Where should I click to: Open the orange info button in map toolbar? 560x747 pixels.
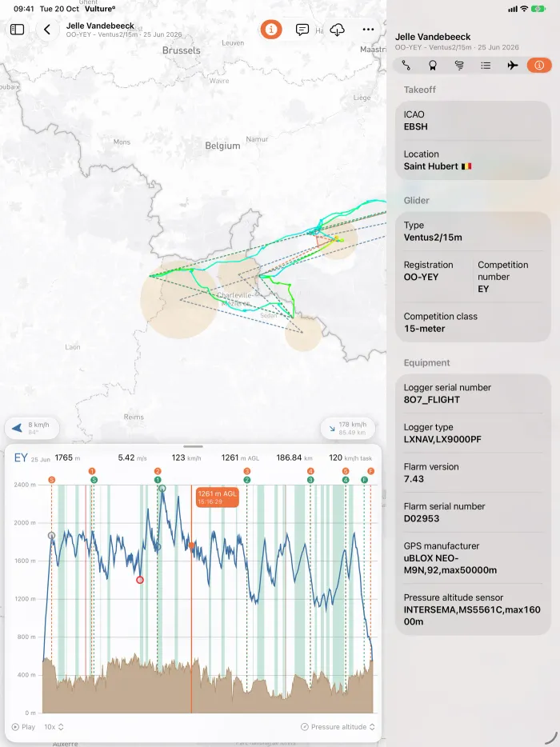[271, 30]
